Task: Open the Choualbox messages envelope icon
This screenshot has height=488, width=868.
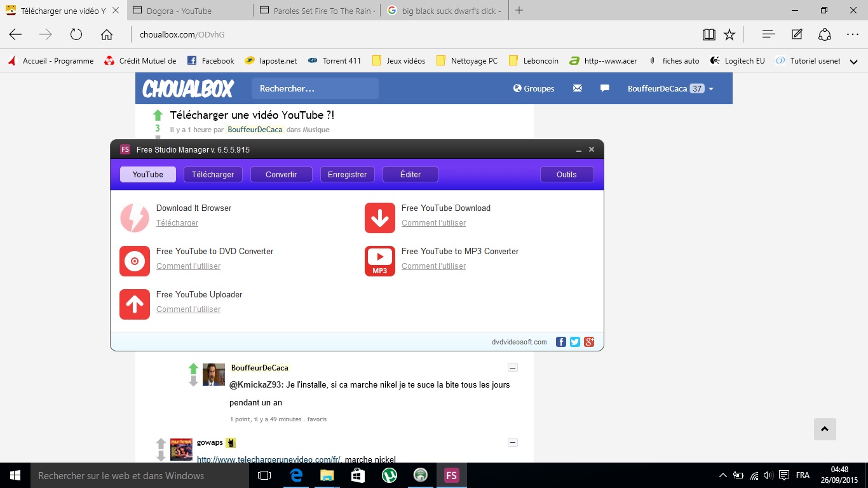Action: point(577,88)
